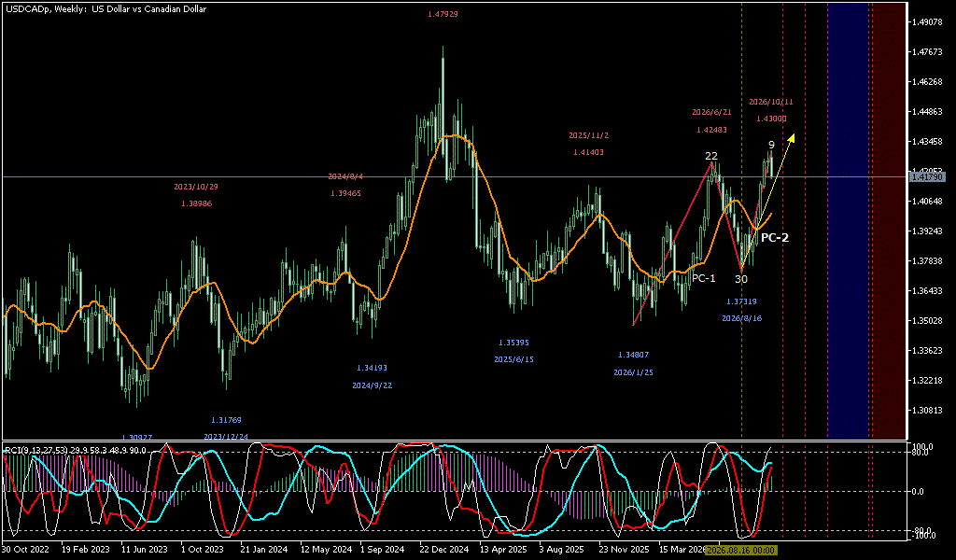Click the 2023/12/24 date label

click(226, 436)
